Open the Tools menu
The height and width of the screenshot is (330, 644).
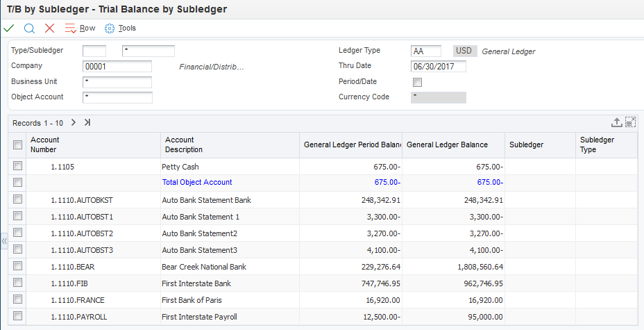click(127, 28)
